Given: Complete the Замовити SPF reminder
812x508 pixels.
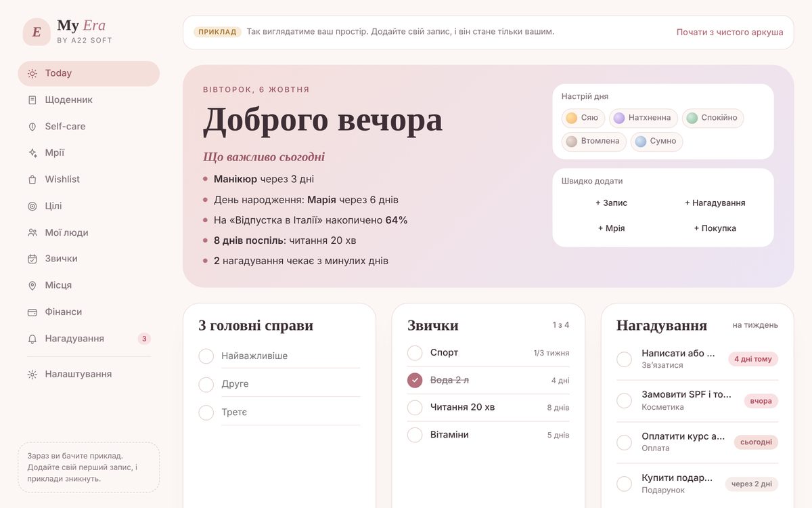Looking at the screenshot, I should (x=624, y=401).
